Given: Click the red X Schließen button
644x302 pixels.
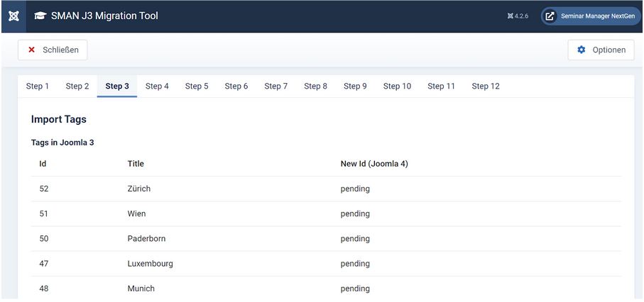Looking at the screenshot, I should point(53,50).
